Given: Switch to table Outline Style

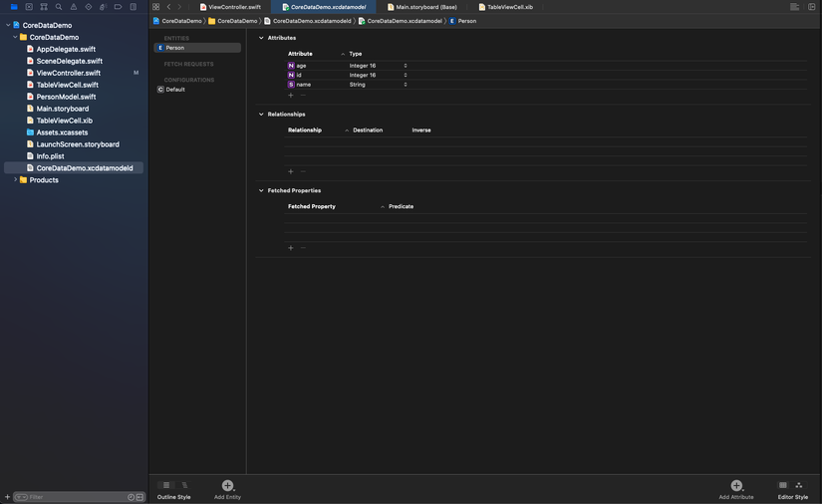Looking at the screenshot, I should point(166,485).
